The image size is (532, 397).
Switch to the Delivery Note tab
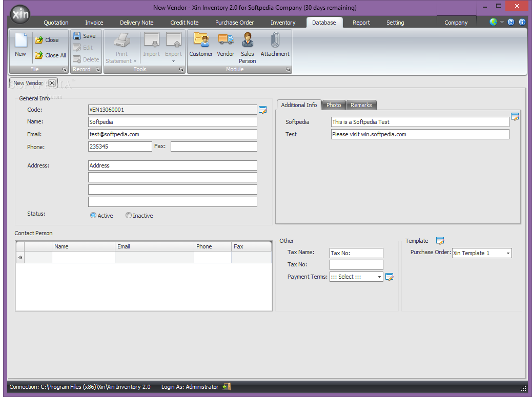137,23
